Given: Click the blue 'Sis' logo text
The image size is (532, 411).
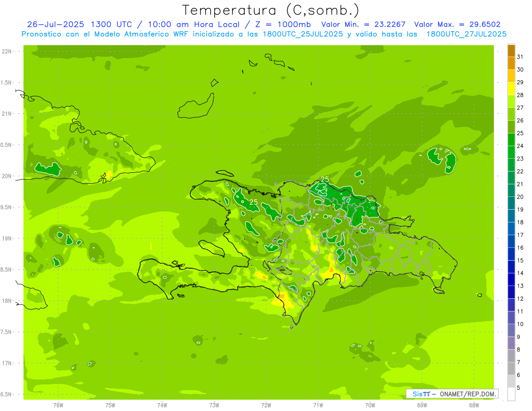Looking at the screenshot, I should click(x=417, y=394).
